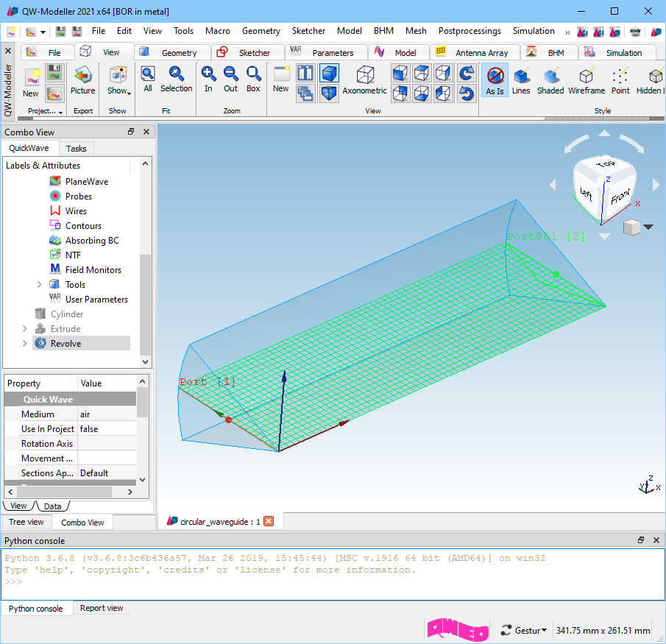
Task: Switch to Wireframe draw style
Action: tap(587, 80)
